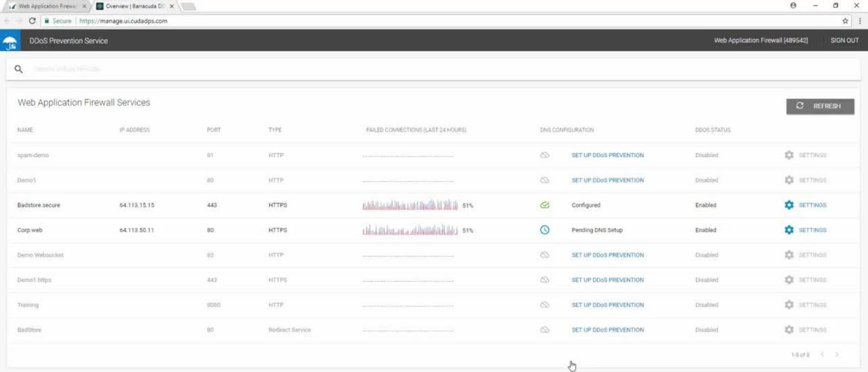The height and width of the screenshot is (372, 868).
Task: Click IP address 64.113.50.11
Action: 137,230
